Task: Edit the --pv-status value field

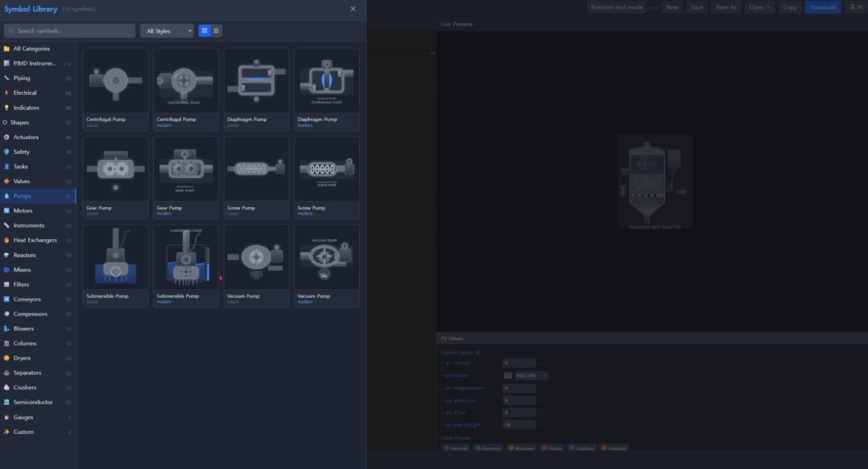Action: 519,363
